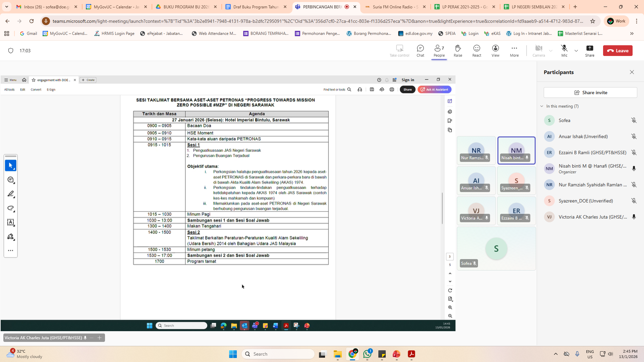644x362 pixels.
Task: Toggle Nisah binti M @ Hanafi's mic icon
Action: (x=634, y=169)
